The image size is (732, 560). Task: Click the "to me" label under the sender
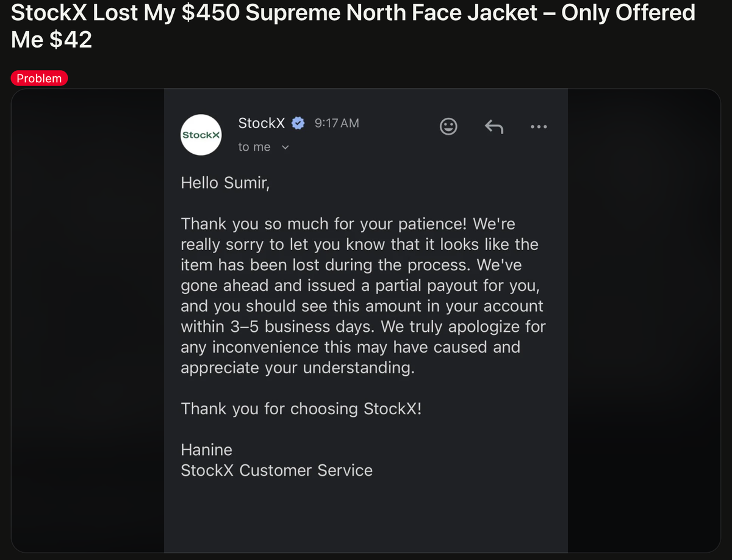coord(254,146)
